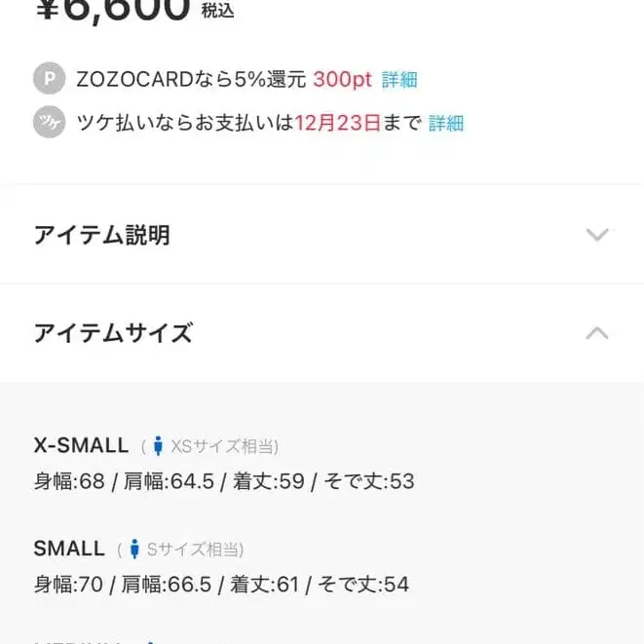Click person icon next to Sサイズ相当
Viewport: 644px width, 644px height.
coord(134,549)
